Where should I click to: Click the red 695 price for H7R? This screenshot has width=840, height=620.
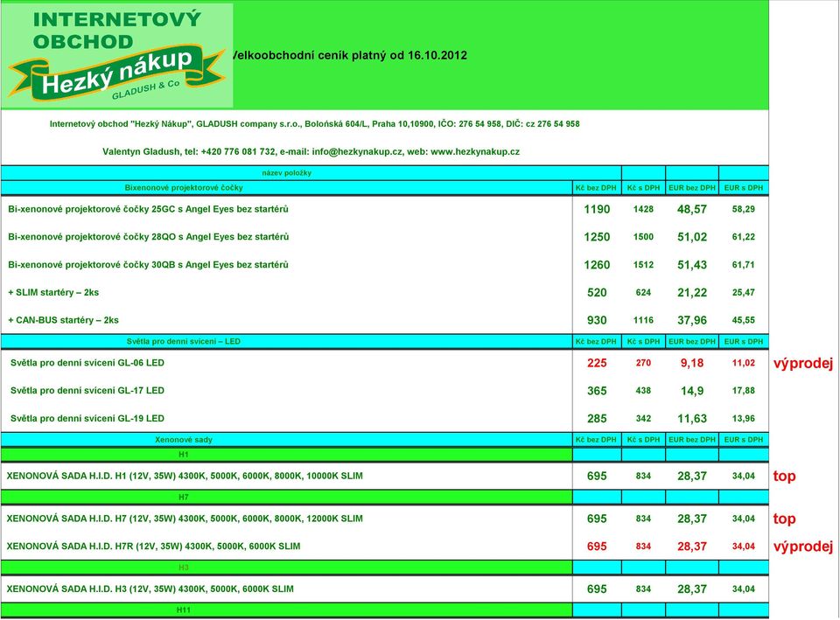pyautogui.click(x=597, y=547)
